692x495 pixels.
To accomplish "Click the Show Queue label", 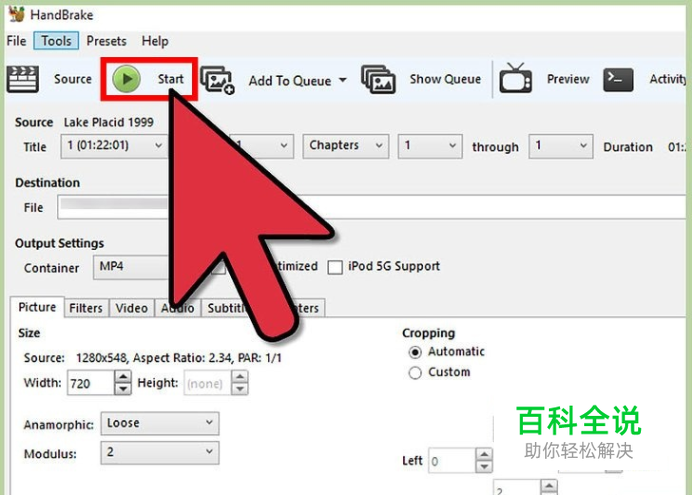I will pyautogui.click(x=445, y=79).
